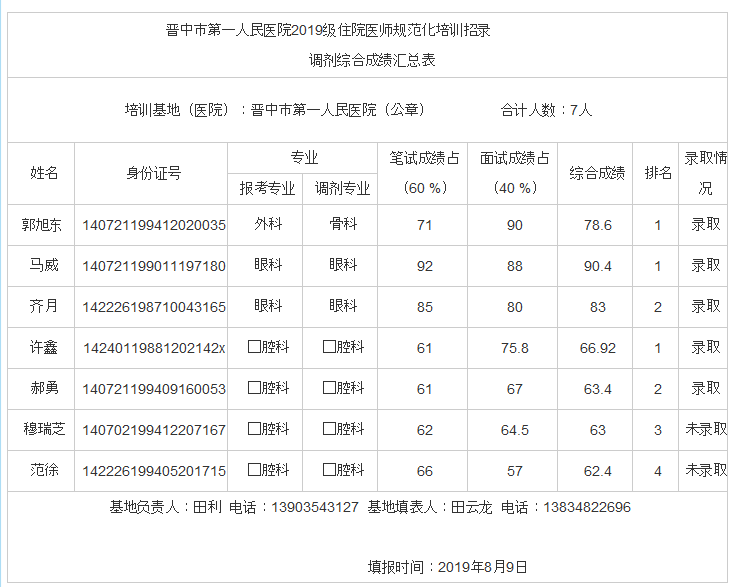Select the composite score 66.92
740x587 pixels.
(x=598, y=348)
